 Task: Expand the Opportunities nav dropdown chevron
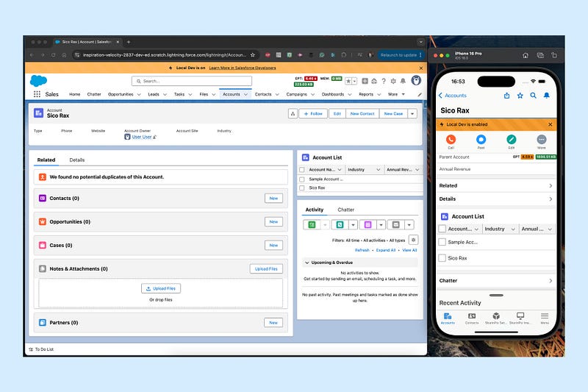(138, 94)
